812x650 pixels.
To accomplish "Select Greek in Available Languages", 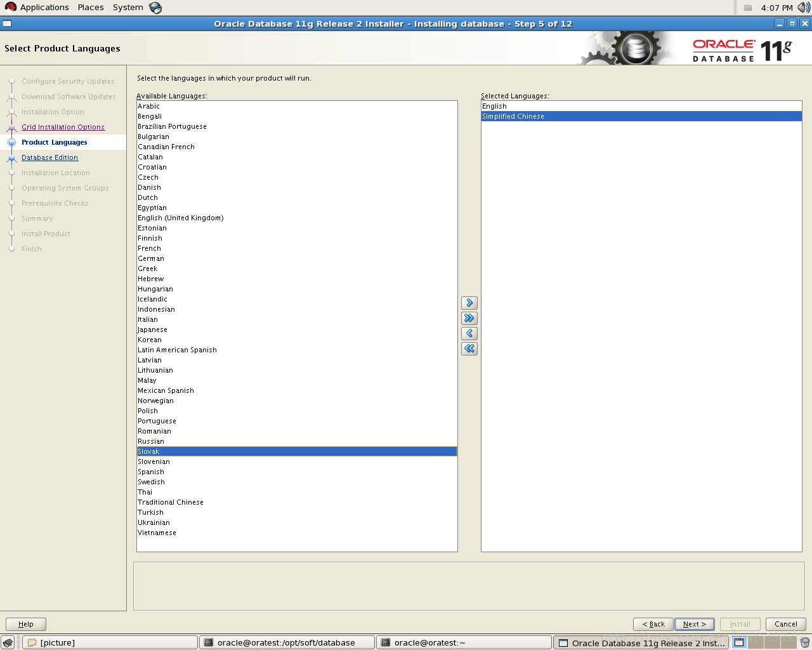I will pyautogui.click(x=297, y=269).
